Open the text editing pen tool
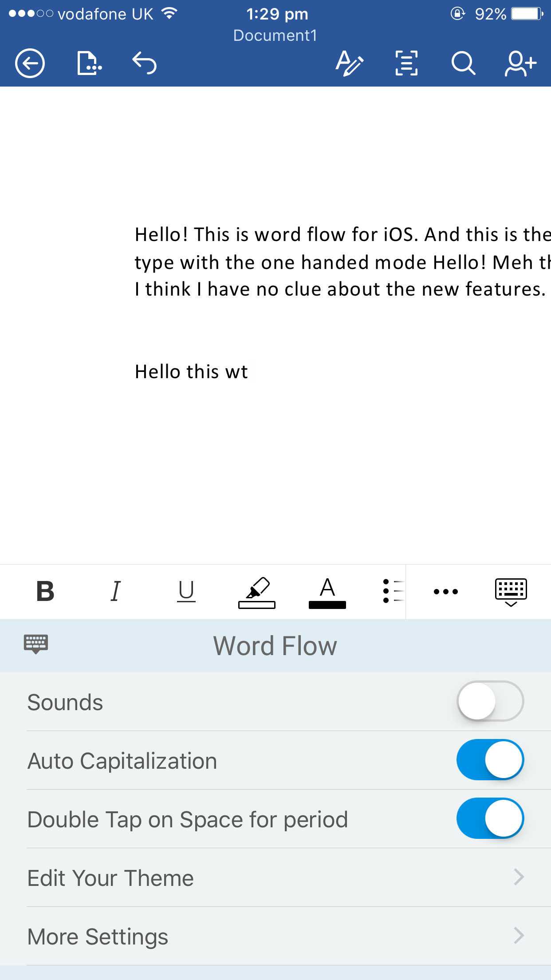 pyautogui.click(x=350, y=63)
